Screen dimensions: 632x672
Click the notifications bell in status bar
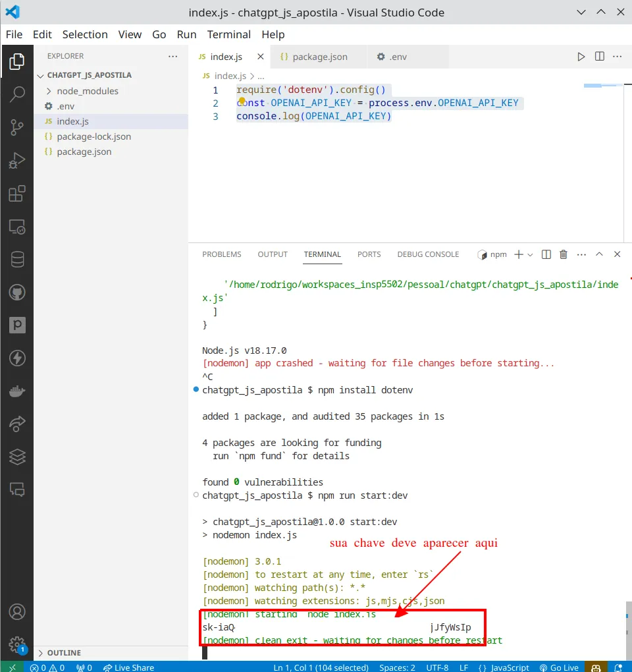[618, 667]
